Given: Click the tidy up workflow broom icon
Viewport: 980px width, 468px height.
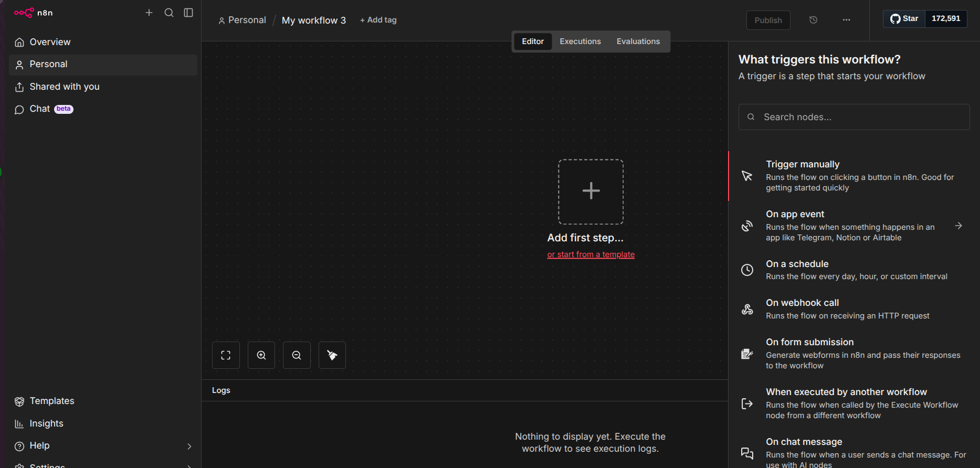Looking at the screenshot, I should [x=332, y=355].
